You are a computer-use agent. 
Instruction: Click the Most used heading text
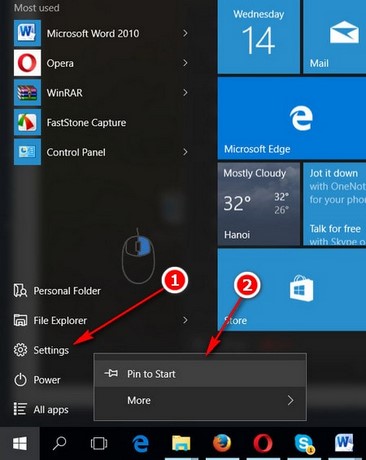click(37, 8)
